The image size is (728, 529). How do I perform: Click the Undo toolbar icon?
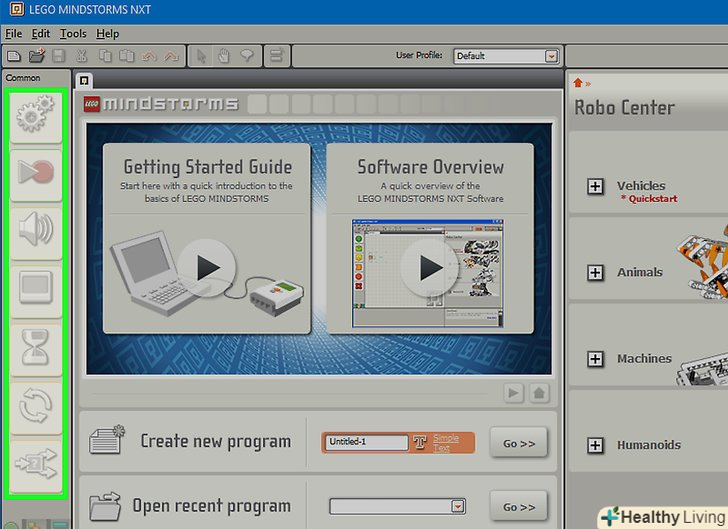(x=149, y=56)
